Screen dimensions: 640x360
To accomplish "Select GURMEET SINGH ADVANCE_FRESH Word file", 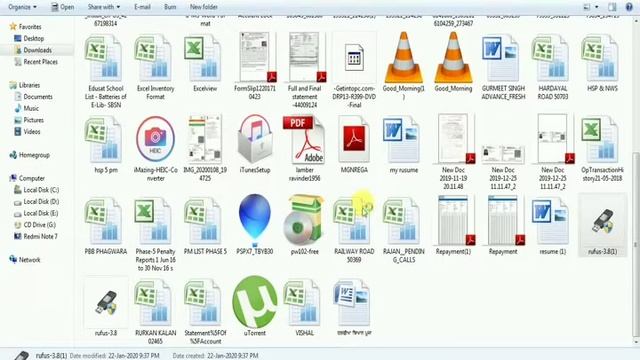I will pos(503,67).
